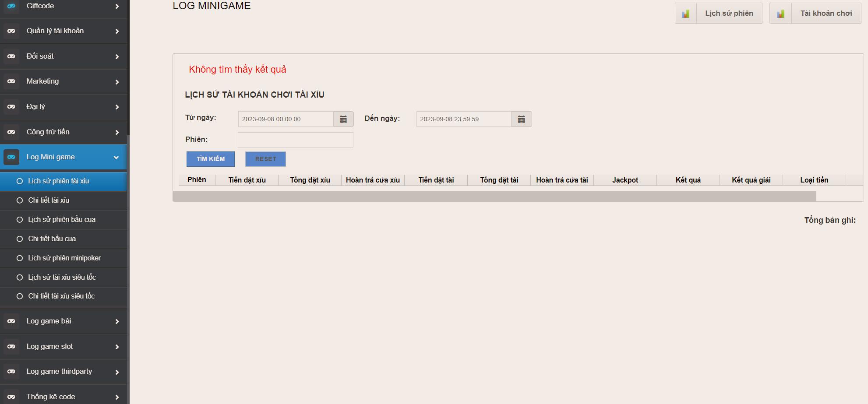
Task: Click the gamepad icon next to Marketing
Action: click(x=11, y=81)
